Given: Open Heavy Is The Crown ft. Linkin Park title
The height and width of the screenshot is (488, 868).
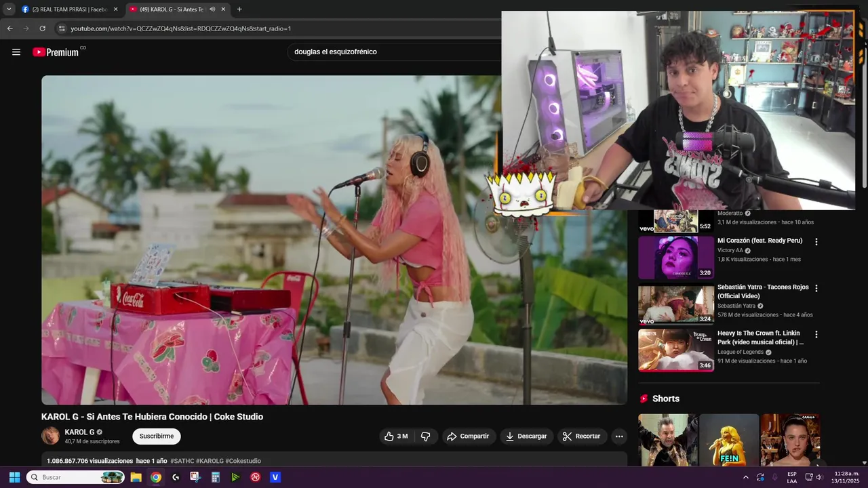Looking at the screenshot, I should 761,338.
